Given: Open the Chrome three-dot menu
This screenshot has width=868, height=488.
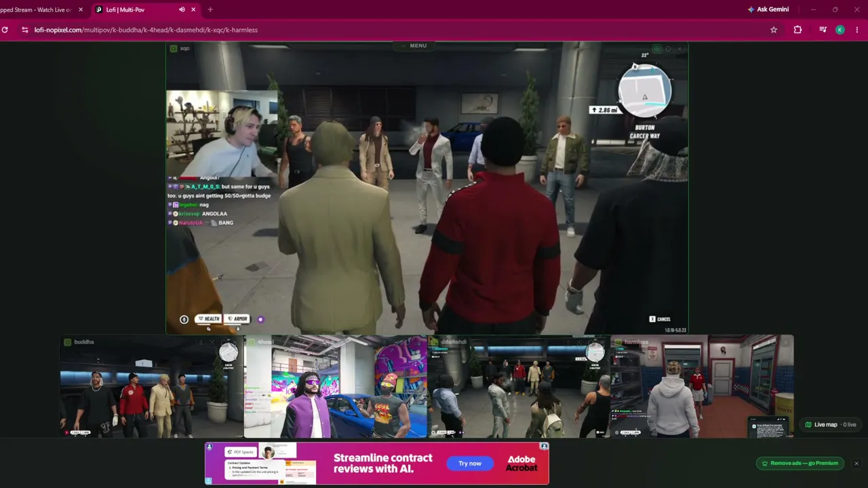Looking at the screenshot, I should pos(858,30).
